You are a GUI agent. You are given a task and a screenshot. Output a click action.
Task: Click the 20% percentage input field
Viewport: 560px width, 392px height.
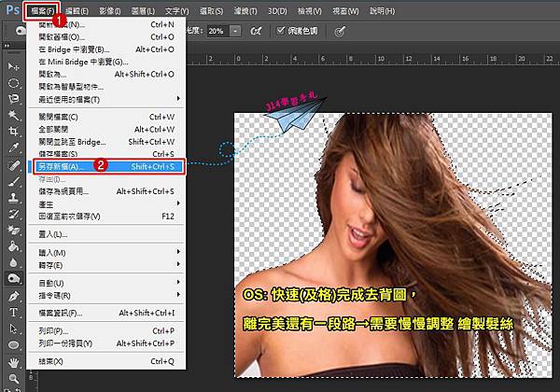coord(217,31)
